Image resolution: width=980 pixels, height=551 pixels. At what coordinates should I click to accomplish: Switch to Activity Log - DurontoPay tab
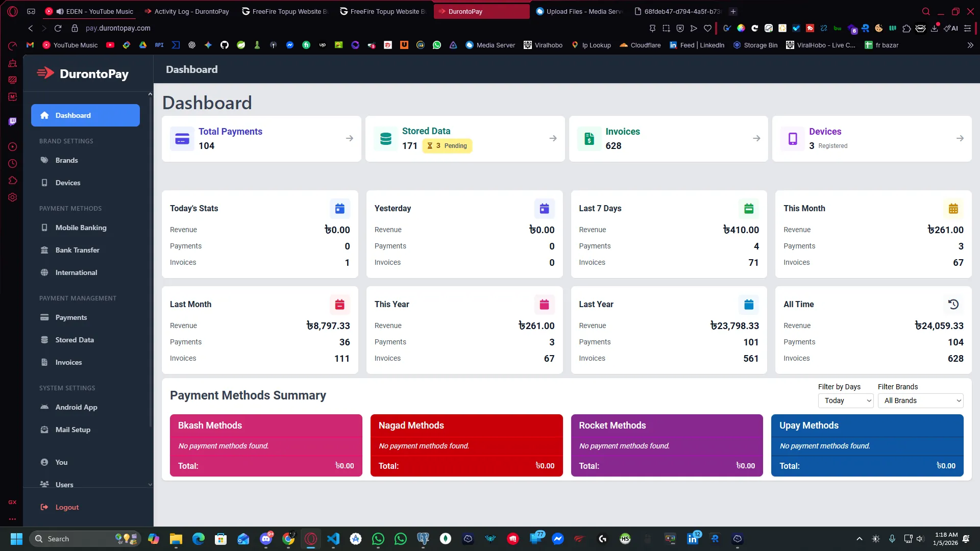(x=191, y=11)
